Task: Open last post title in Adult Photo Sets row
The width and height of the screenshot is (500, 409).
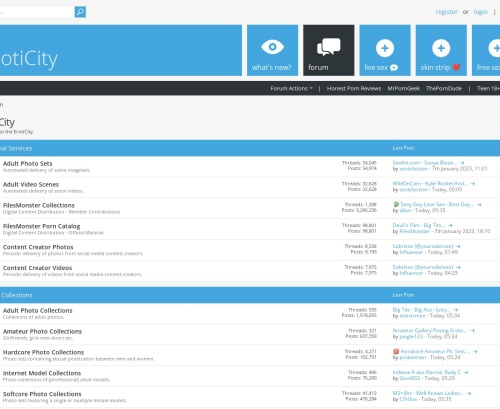Action: [425, 163]
